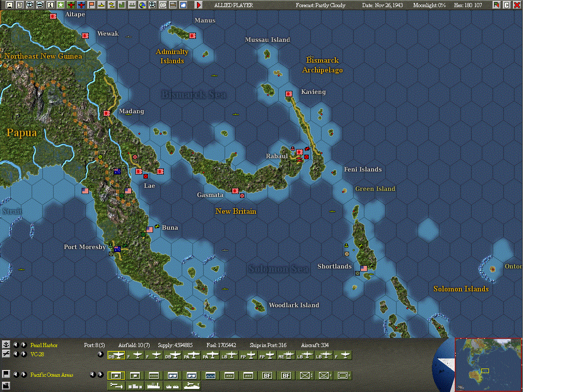Select the Australian flag at Port Moresby
This screenshot has height=392, width=588.
coord(117,249)
